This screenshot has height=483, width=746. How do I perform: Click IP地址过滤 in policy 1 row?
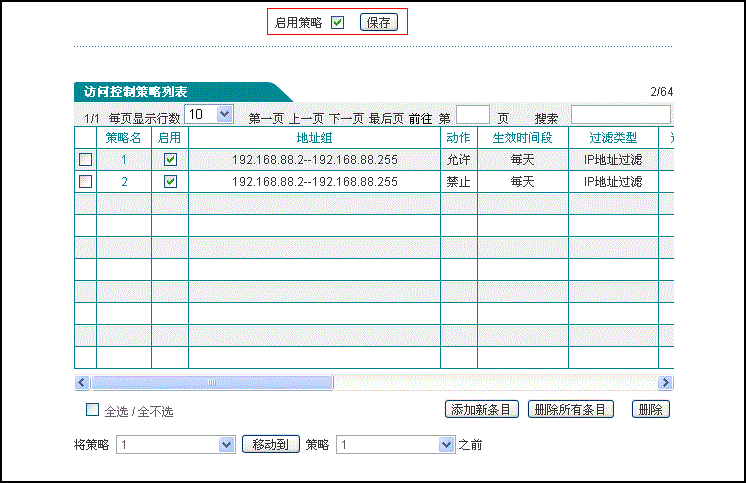[613, 159]
